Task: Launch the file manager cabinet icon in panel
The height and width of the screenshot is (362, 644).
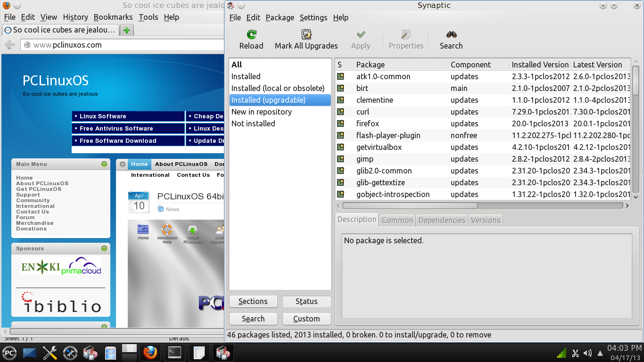Action: point(111,353)
